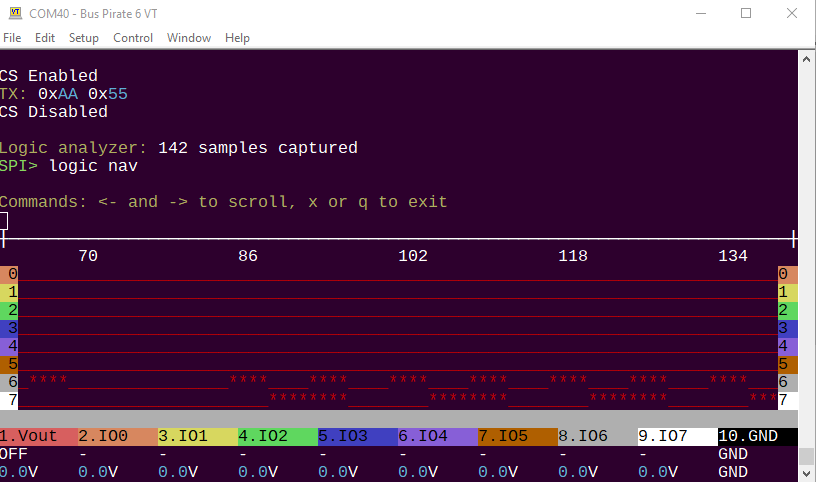Open the Setup menu
Viewport: 816px width, 482px height.
point(84,38)
